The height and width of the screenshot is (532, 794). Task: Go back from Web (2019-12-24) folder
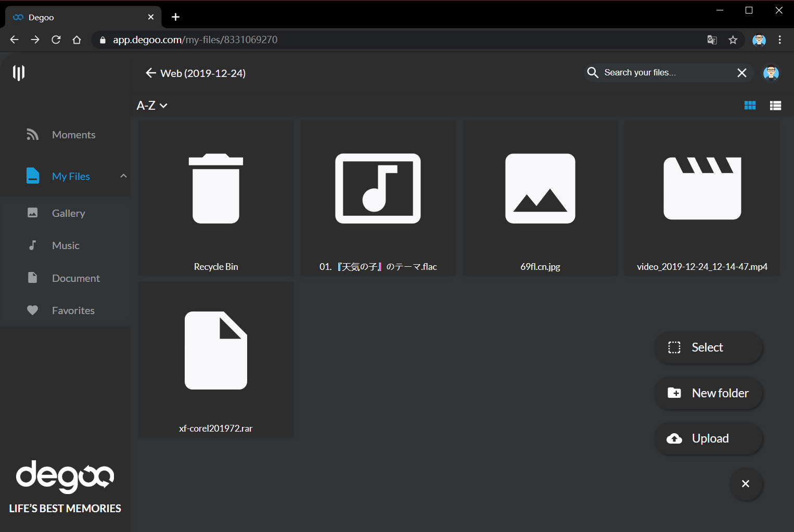click(x=151, y=73)
